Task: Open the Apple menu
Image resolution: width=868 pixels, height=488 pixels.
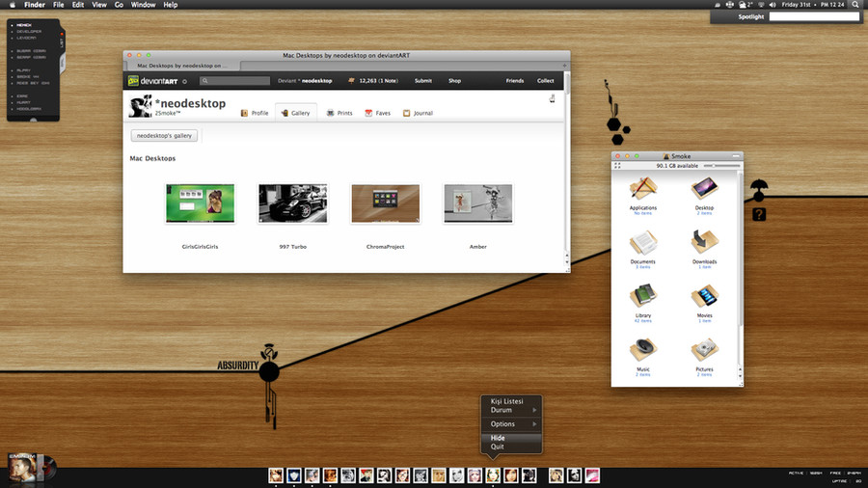Action: pyautogui.click(x=13, y=5)
